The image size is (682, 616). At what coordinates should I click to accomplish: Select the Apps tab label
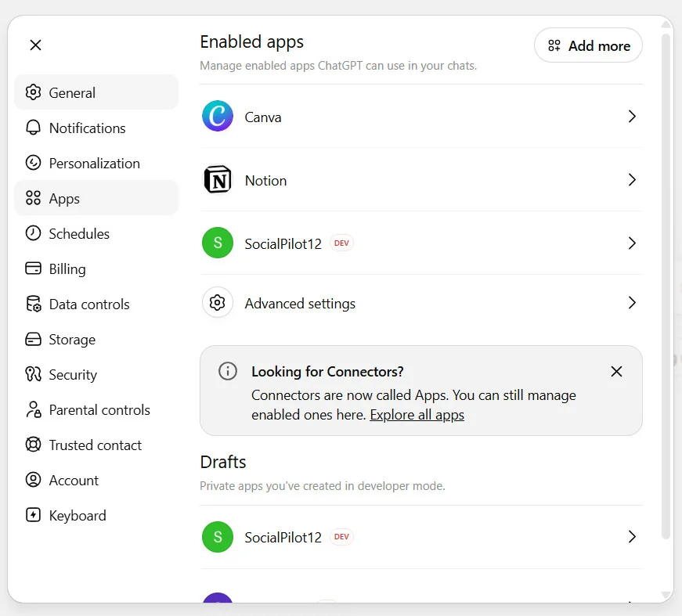64,199
